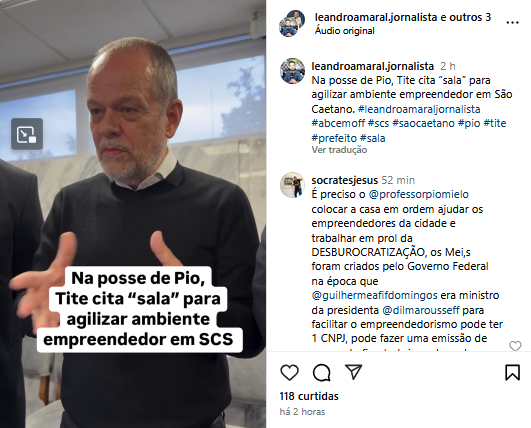Viewport: 531px width, 428px height.
Task: Like the socratesjesus comment with small heart
Action: tap(515, 346)
